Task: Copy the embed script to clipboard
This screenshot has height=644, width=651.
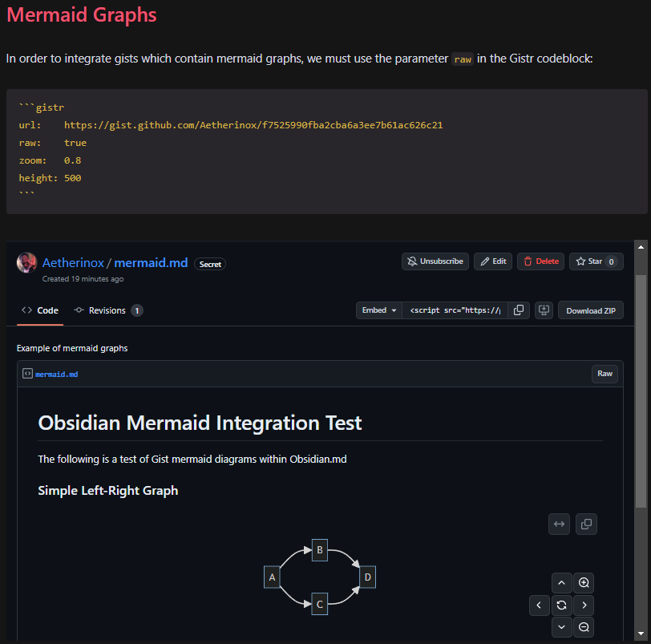Action: point(519,310)
